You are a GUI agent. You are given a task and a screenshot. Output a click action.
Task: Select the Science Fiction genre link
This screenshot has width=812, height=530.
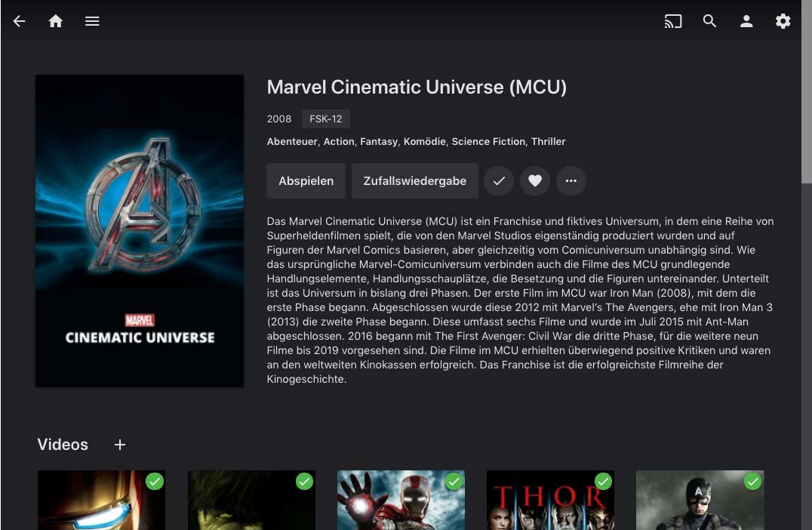(x=488, y=141)
